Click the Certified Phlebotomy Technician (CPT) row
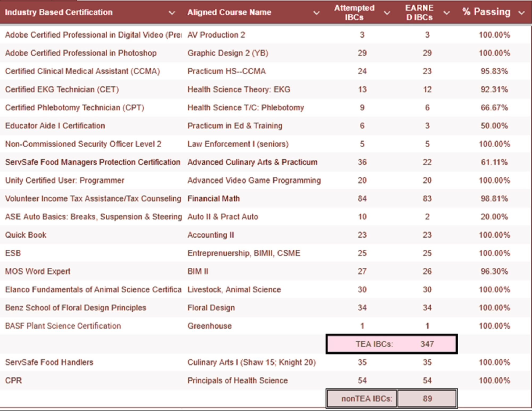Image resolution: width=532 pixels, height=411 pixels. pos(75,108)
